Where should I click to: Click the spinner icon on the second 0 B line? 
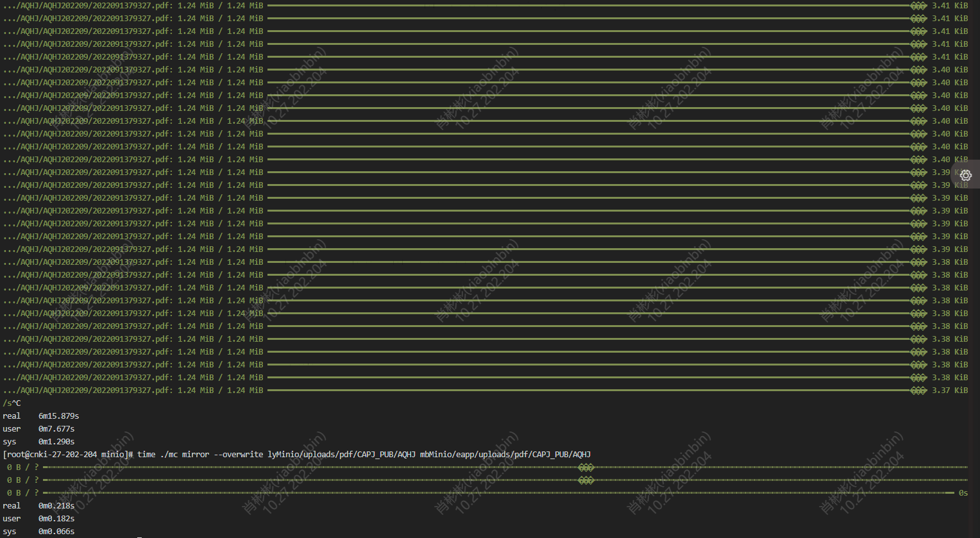(x=586, y=480)
